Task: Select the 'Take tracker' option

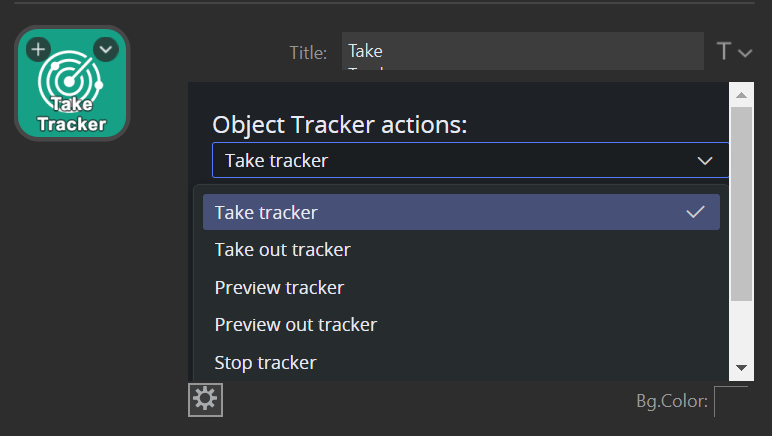Action: (266, 212)
